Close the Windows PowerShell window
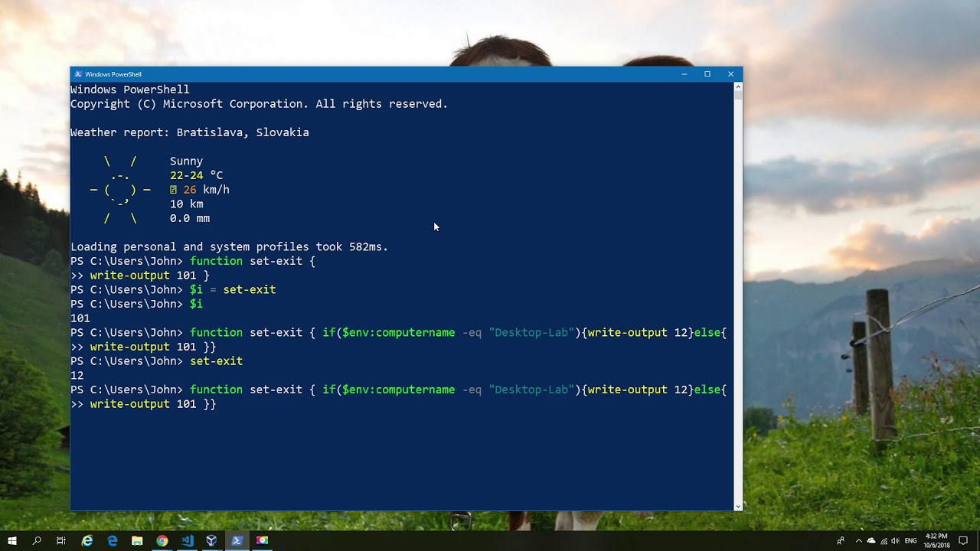Image resolution: width=980 pixels, height=551 pixels. 730,74
